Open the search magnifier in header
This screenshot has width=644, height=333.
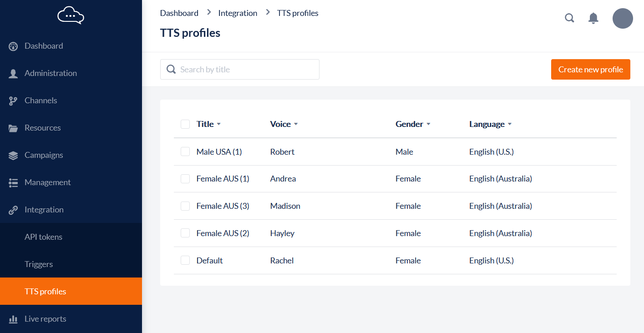pyautogui.click(x=569, y=18)
